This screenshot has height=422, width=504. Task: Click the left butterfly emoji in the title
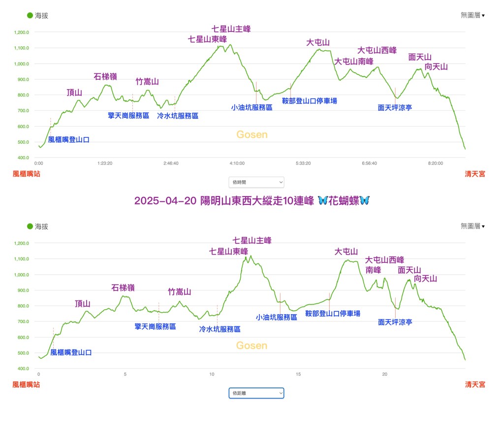323,201
